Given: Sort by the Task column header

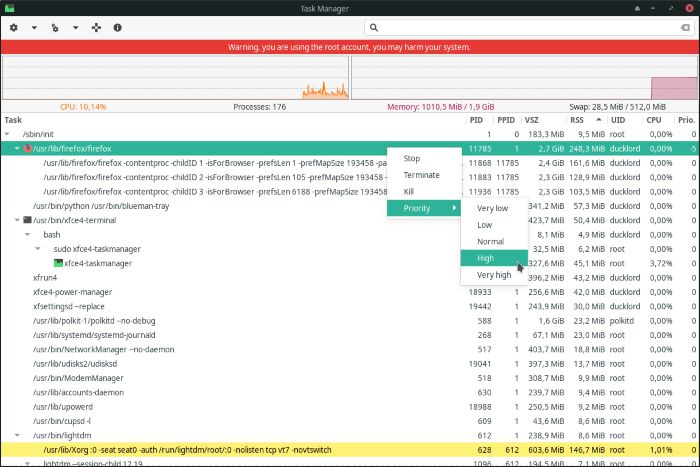Looking at the screenshot, I should coord(233,120).
